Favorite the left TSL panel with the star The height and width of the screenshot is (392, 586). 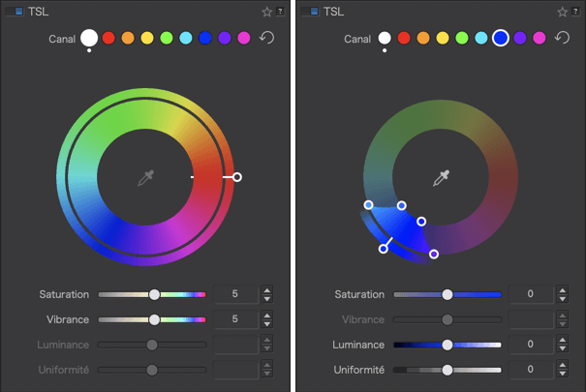(x=266, y=12)
